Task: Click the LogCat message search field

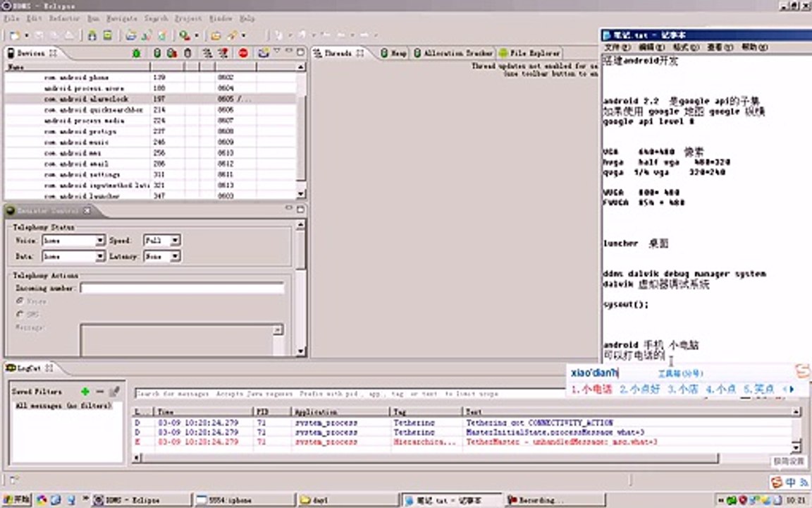Action: (350, 394)
